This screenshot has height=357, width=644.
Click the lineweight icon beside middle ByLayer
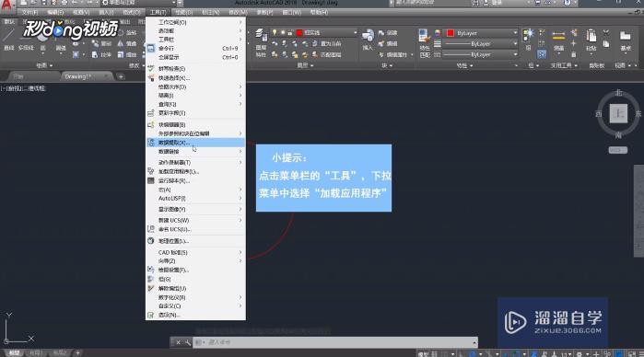tap(437, 43)
